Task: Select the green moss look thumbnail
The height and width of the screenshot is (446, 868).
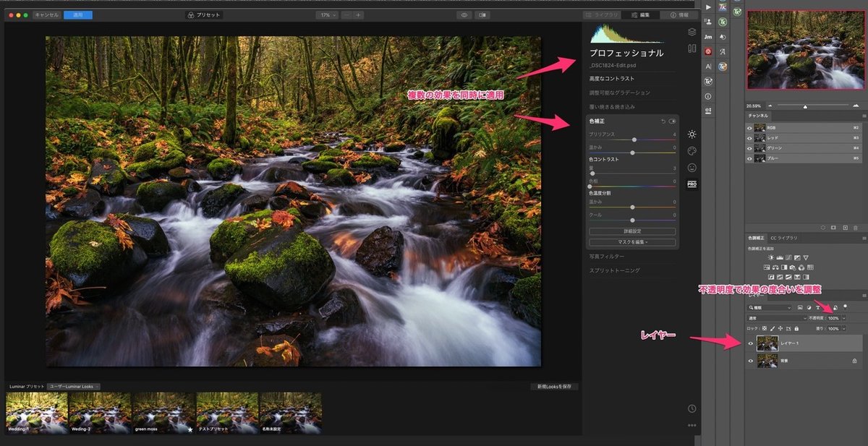Action: [163, 413]
